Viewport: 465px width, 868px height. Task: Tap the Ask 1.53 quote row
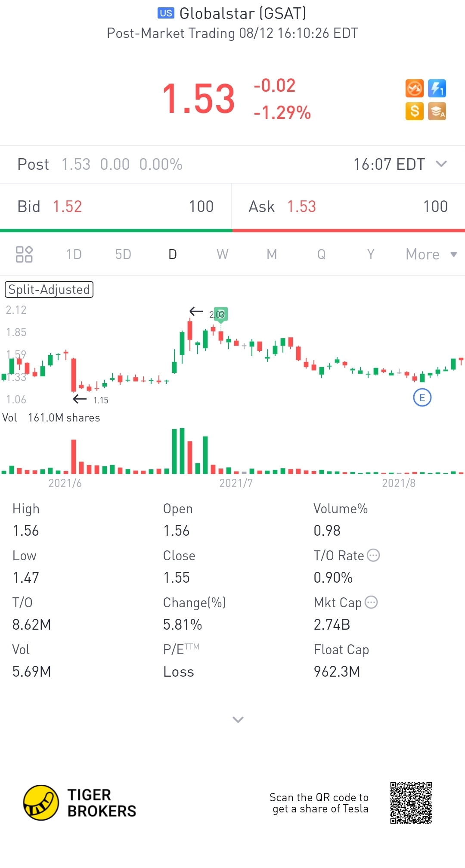348,206
